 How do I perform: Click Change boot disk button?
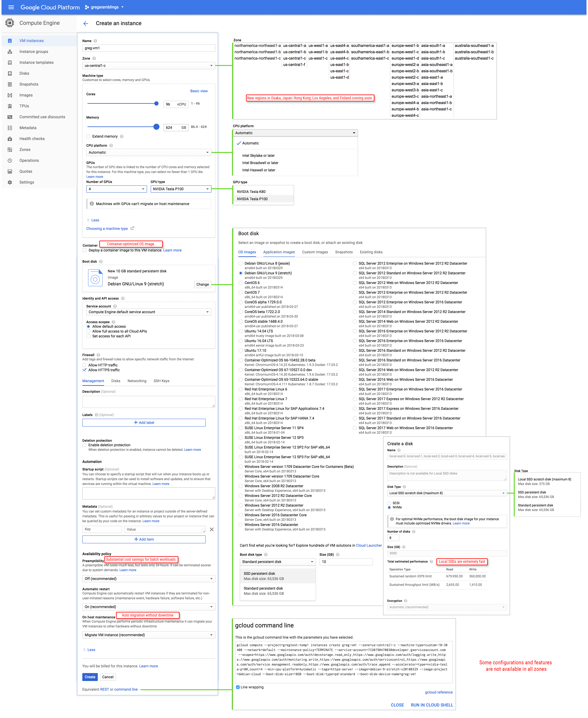tap(202, 284)
